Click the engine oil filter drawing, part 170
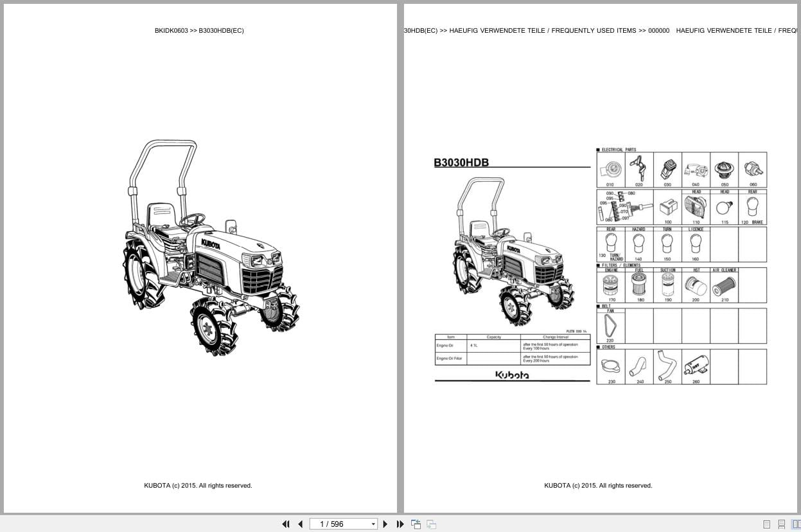The height and width of the screenshot is (532, 801). [x=611, y=285]
